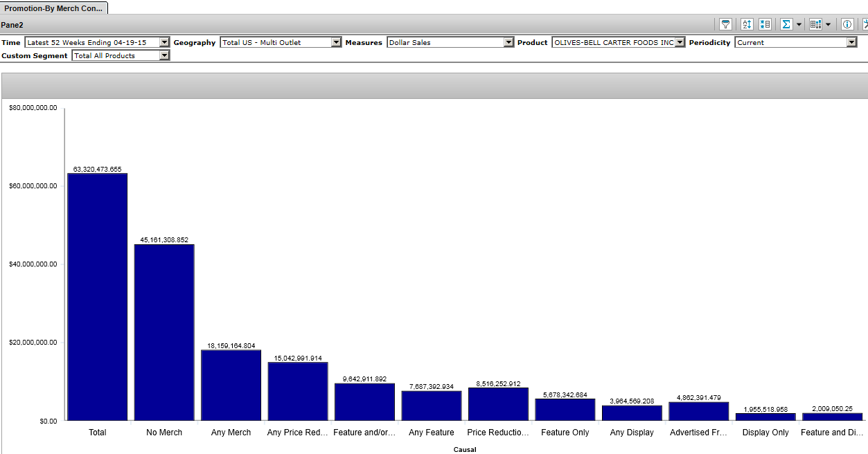The width and height of the screenshot is (868, 454).
Task: Click the Total bar in chart
Action: click(97, 296)
